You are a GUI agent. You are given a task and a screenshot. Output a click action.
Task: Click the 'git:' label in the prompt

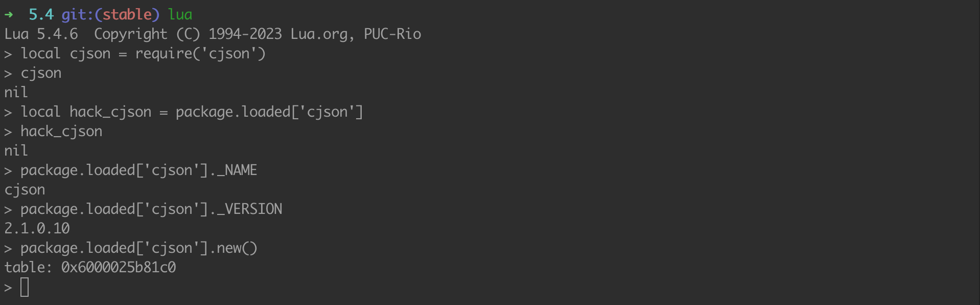(x=78, y=14)
